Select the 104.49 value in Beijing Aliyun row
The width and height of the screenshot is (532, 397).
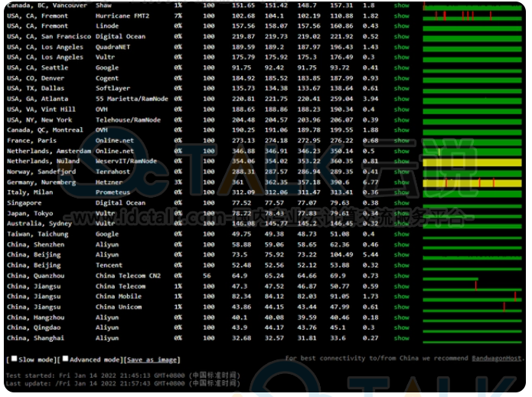tap(341, 255)
